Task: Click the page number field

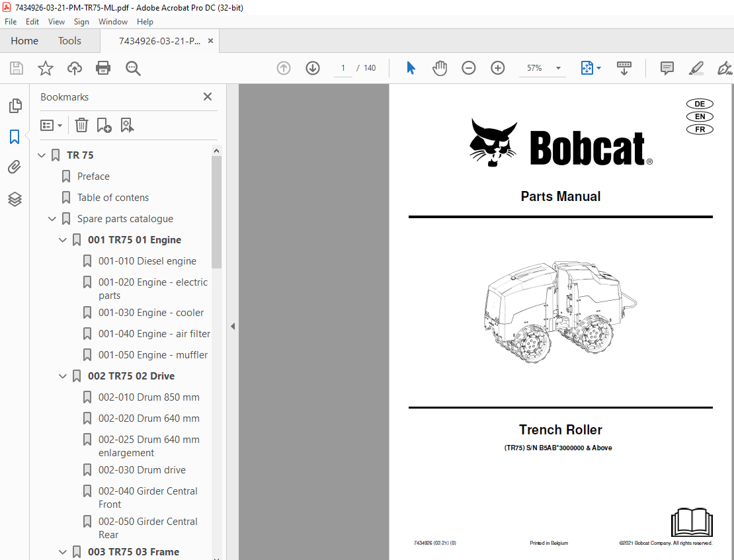Action: [343, 68]
